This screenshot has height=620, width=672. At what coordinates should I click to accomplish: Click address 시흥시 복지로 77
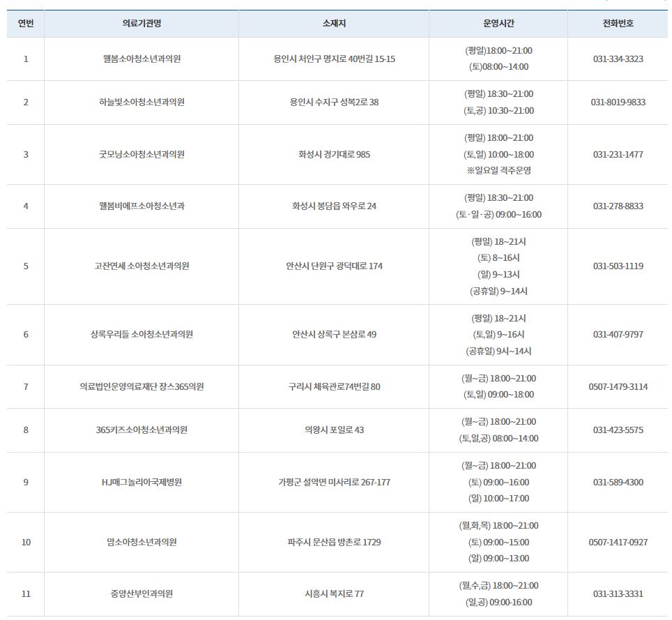tap(334, 593)
